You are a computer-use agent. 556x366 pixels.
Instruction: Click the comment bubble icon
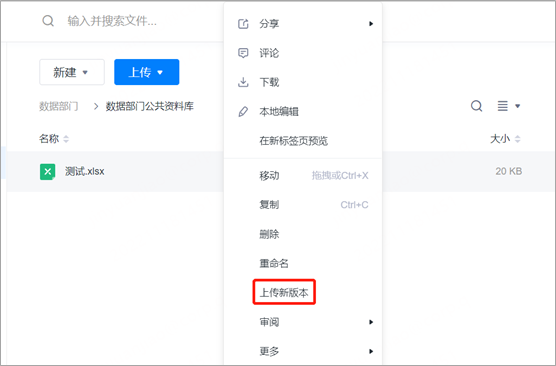[x=243, y=53]
